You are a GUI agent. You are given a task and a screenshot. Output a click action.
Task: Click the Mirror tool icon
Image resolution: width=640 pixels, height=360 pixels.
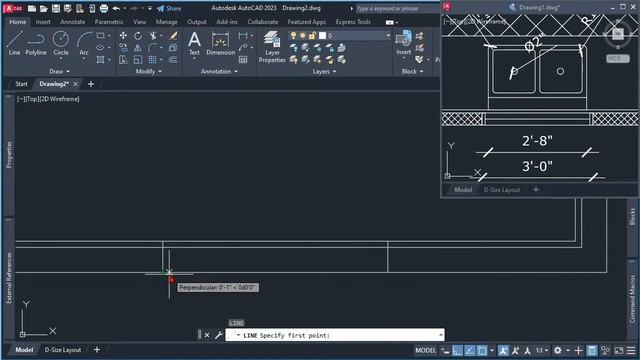tap(138, 48)
